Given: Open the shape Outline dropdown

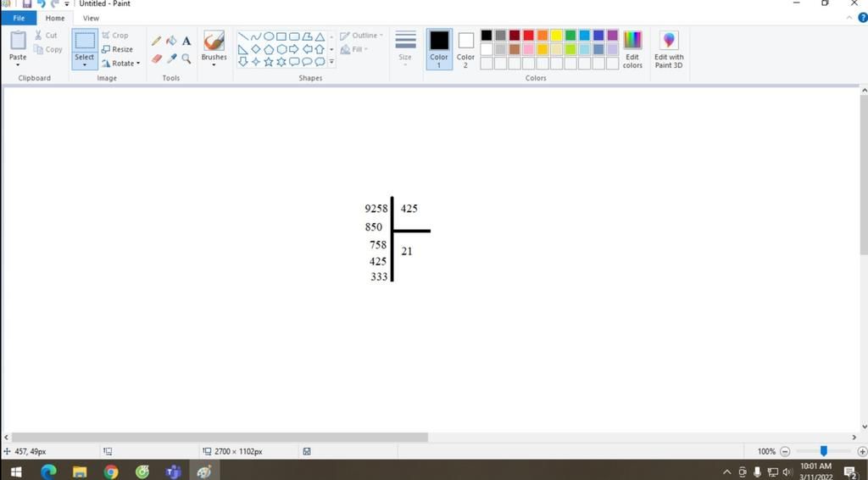Looking at the screenshot, I should (x=361, y=36).
